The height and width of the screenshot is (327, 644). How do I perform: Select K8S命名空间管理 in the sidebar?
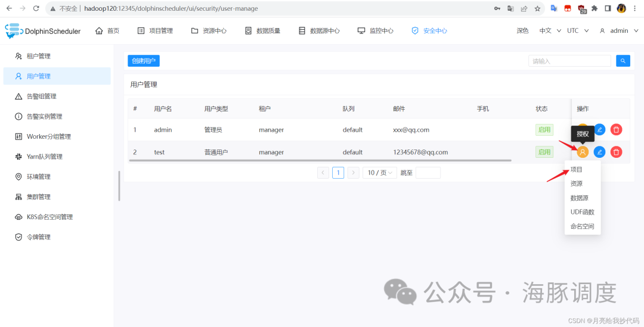[57, 217]
